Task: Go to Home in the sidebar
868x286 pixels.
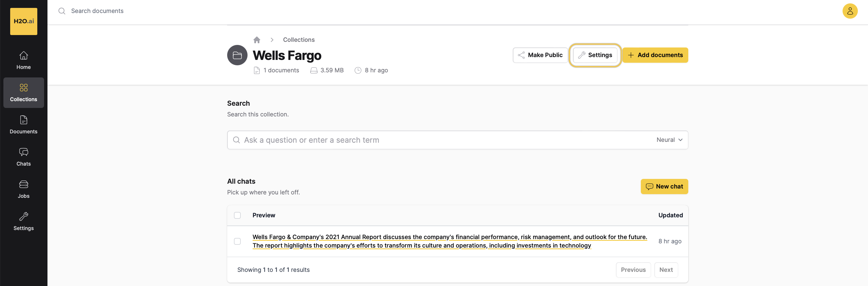Action: (23, 60)
